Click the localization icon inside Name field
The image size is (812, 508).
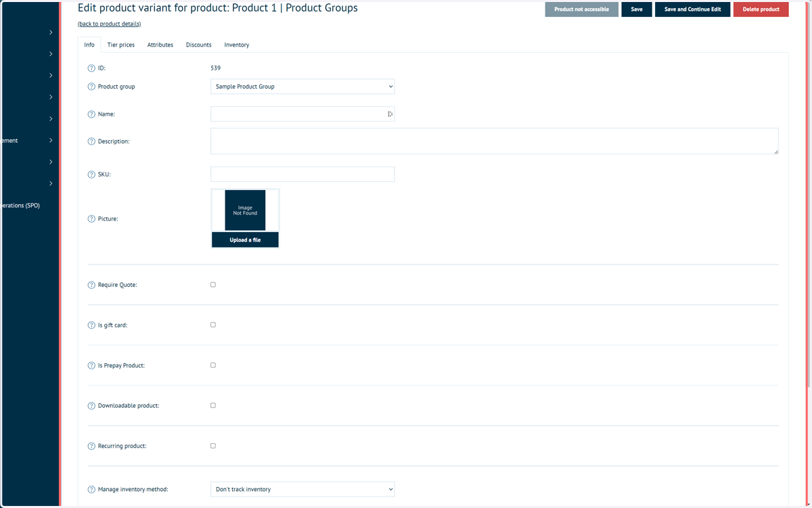[x=390, y=114]
